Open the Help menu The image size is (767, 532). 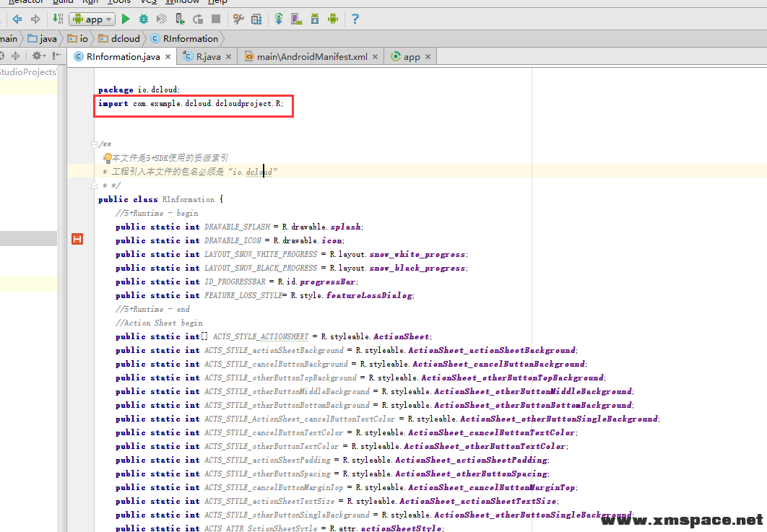point(217,1)
